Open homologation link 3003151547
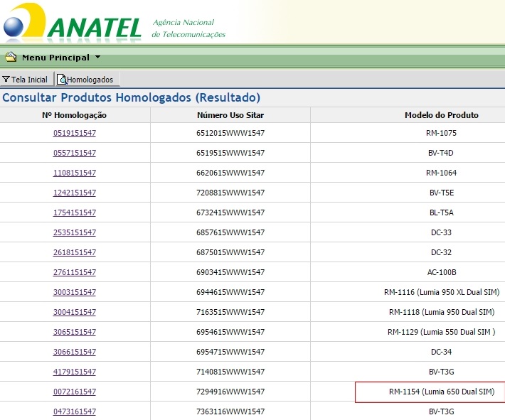 tap(75, 292)
